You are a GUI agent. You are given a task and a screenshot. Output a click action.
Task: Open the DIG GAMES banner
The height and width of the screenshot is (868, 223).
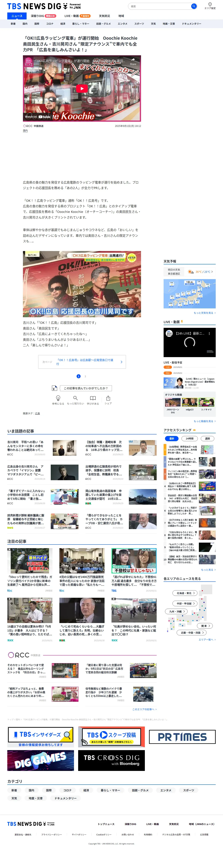[x=40, y=761]
